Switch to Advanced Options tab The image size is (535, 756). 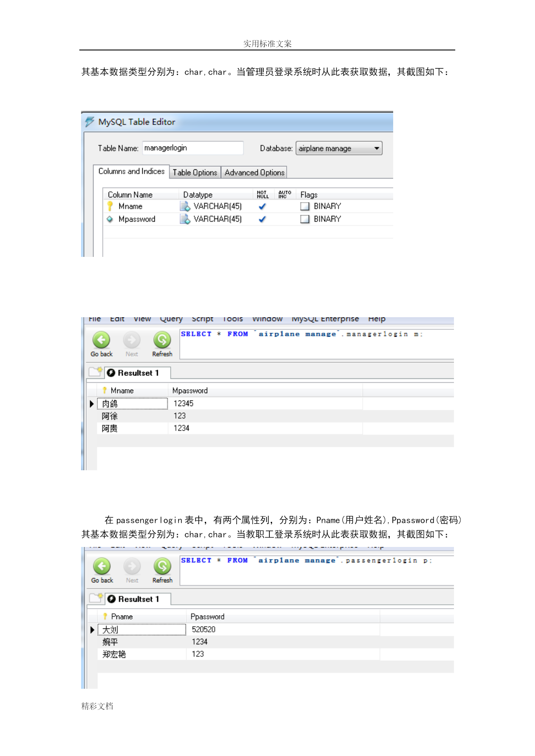click(x=254, y=172)
